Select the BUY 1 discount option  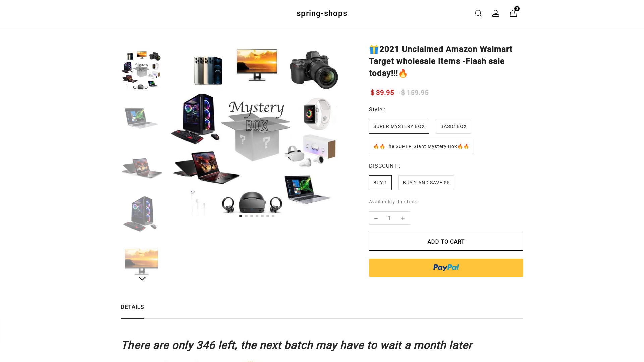[x=380, y=183]
